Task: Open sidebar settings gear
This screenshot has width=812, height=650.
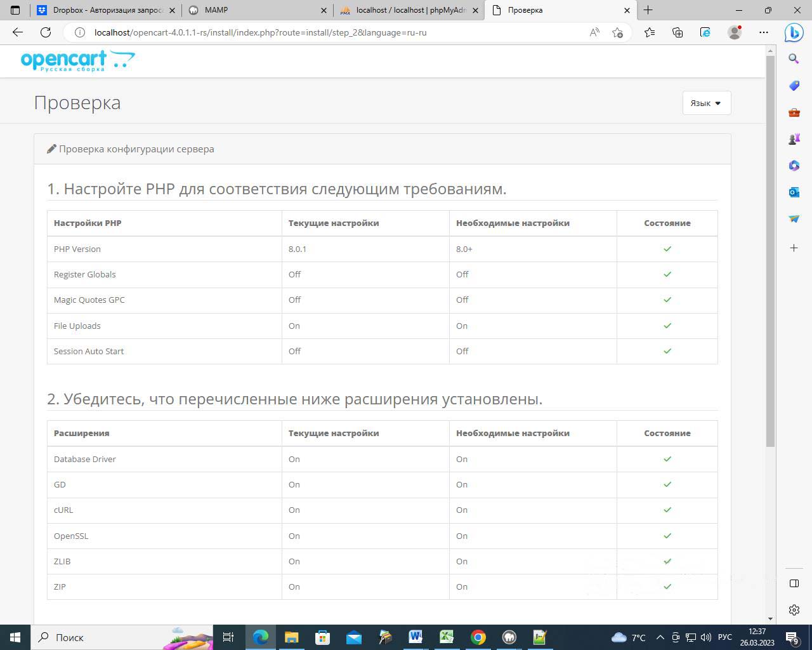Action: click(794, 610)
